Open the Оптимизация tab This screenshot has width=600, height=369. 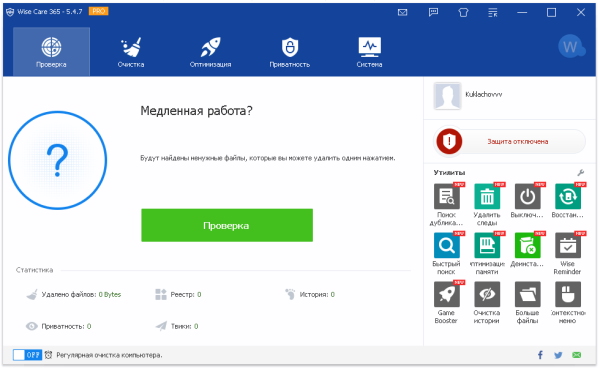pos(210,52)
